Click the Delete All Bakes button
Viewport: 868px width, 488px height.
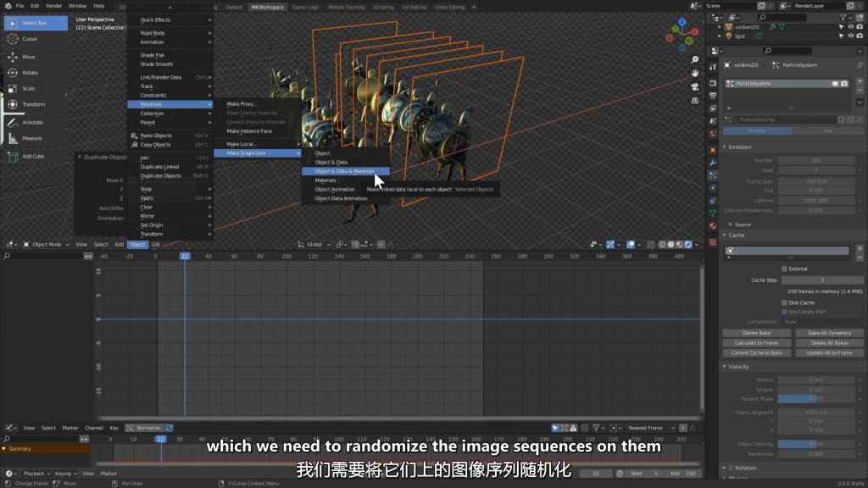point(829,343)
